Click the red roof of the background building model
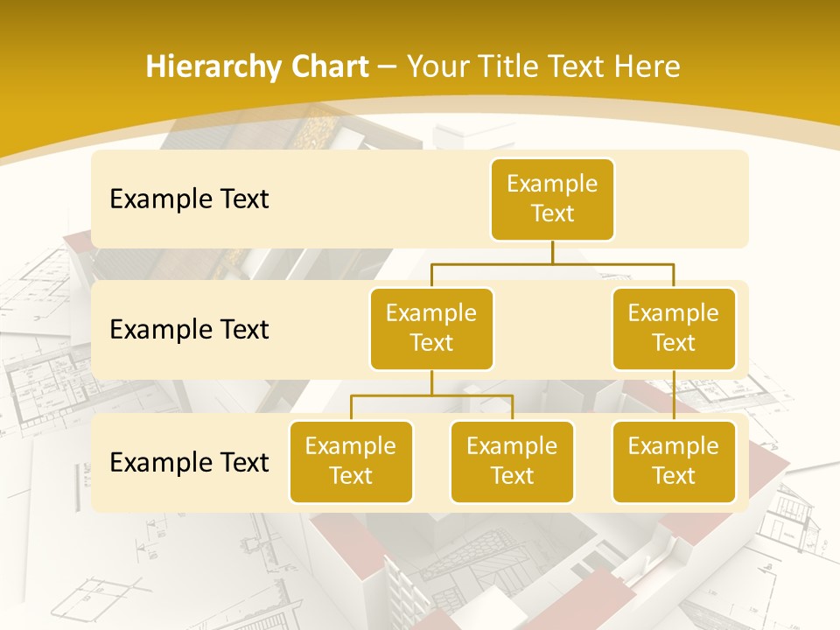840x630 pixels. point(752,437)
